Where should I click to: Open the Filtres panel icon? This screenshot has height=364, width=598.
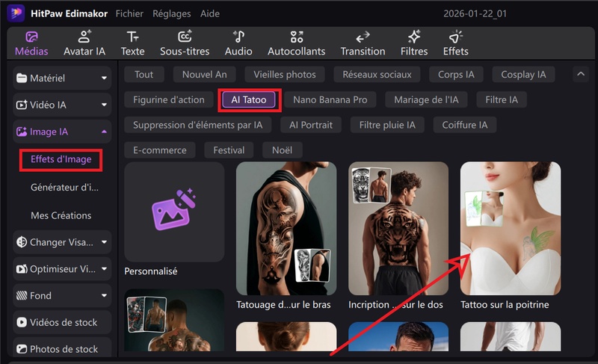pyautogui.click(x=414, y=37)
